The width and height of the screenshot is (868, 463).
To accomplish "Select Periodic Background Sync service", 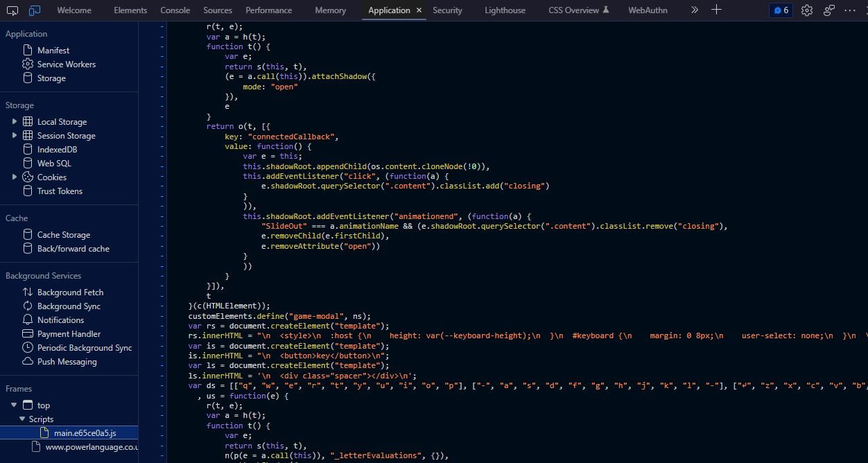I will (x=85, y=348).
